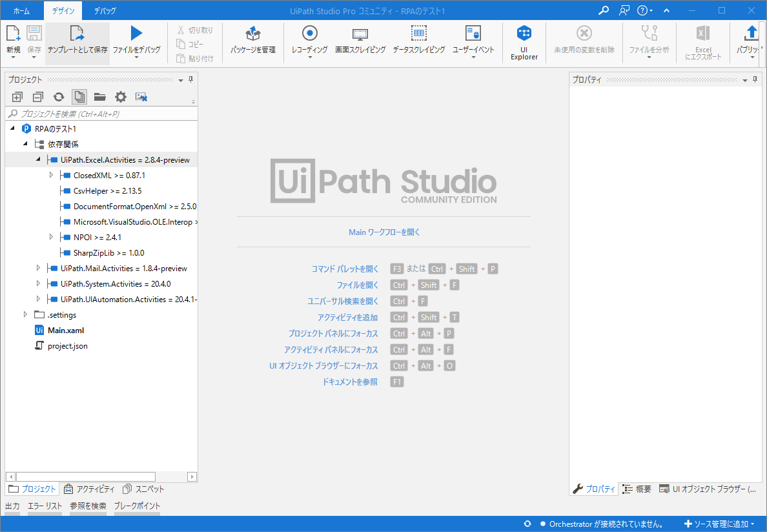Click コマンド パレットを開く link
Image resolution: width=767 pixels, height=532 pixels.
(x=345, y=269)
